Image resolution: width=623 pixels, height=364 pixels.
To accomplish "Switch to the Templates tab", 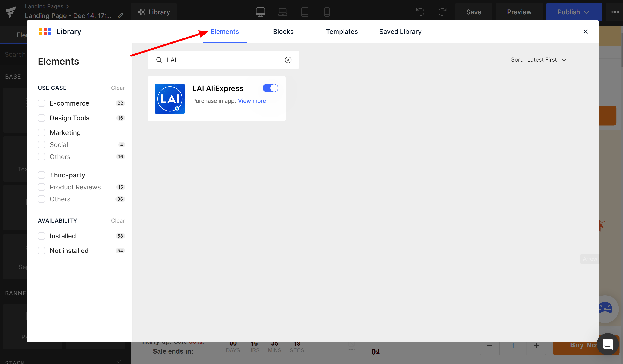I will 342,32.
